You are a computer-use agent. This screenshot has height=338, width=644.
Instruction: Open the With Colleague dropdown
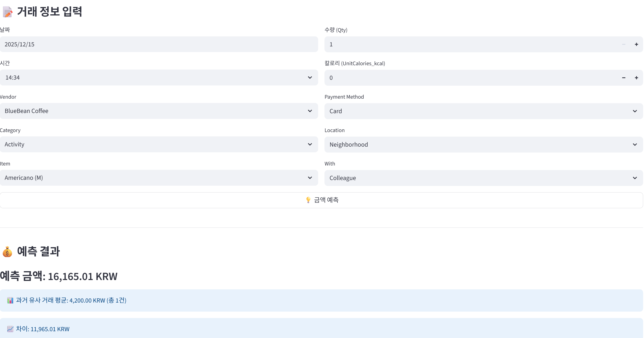click(483, 178)
